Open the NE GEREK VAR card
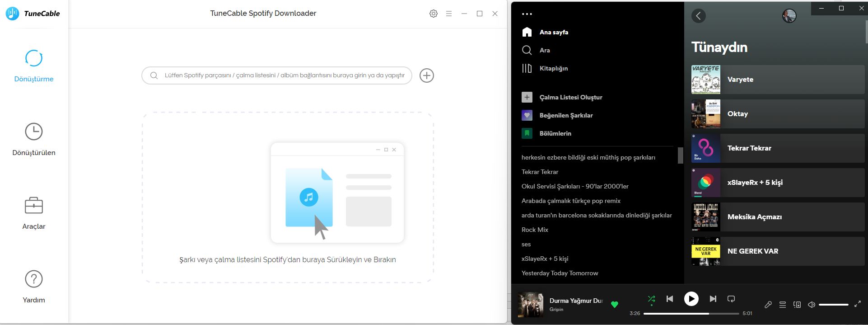Screen dimensions: 868x325 pos(778,251)
